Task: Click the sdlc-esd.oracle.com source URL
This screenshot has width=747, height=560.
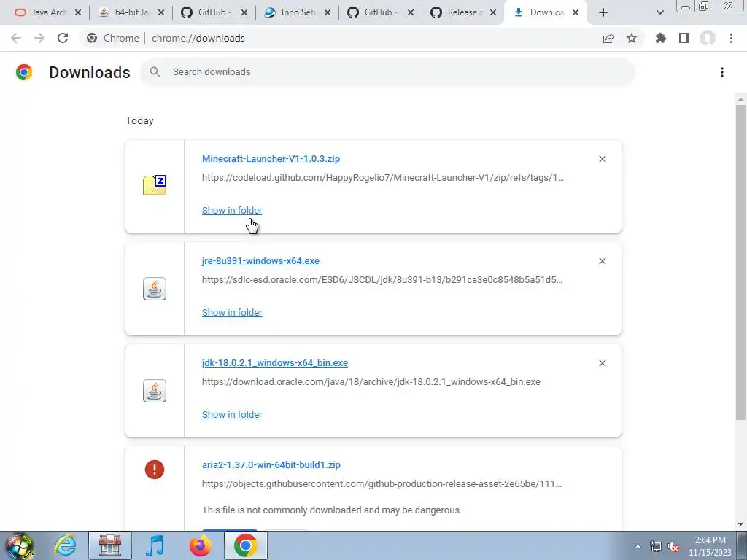Action: click(382, 279)
